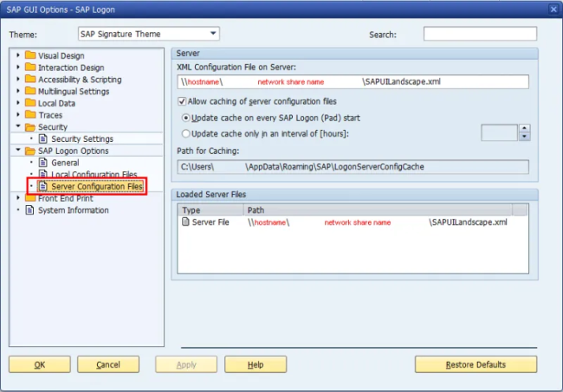
Task: Expand the Front End Print node
Action: pos(18,197)
